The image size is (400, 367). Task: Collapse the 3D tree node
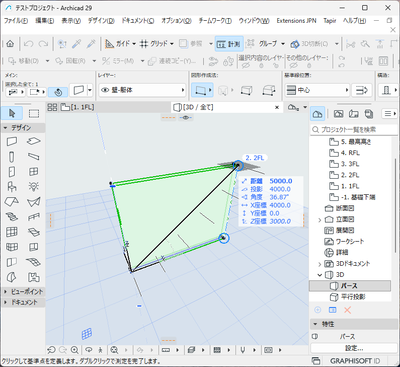coord(320,275)
